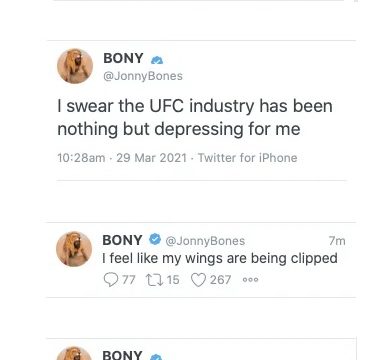Screen dimensions: 384x360
Task: Open the three-dot more options menu
Action: pyautogui.click(x=250, y=280)
